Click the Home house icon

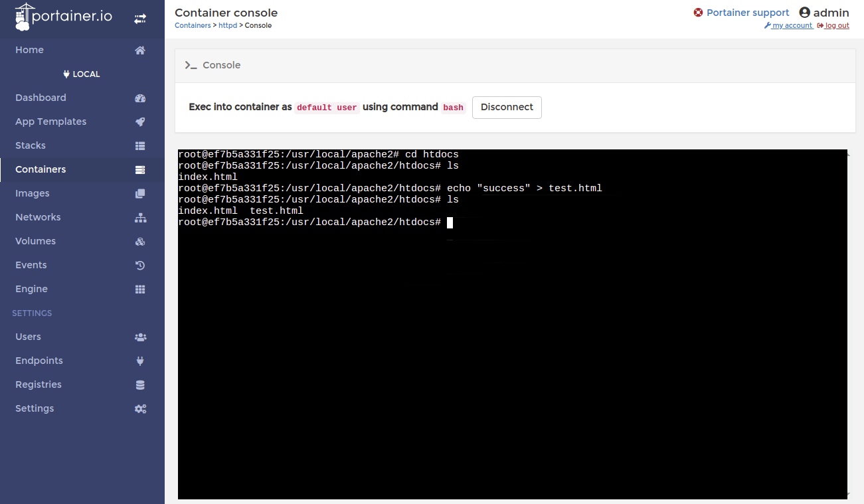140,50
